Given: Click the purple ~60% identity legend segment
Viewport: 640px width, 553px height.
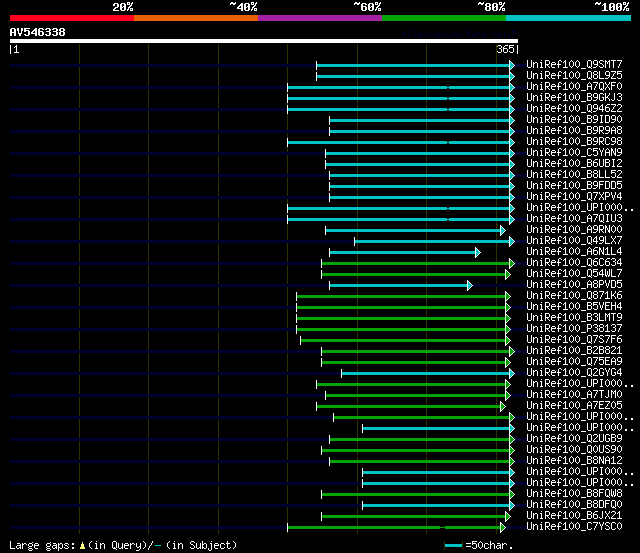Looking at the screenshot, I should pos(320,18).
